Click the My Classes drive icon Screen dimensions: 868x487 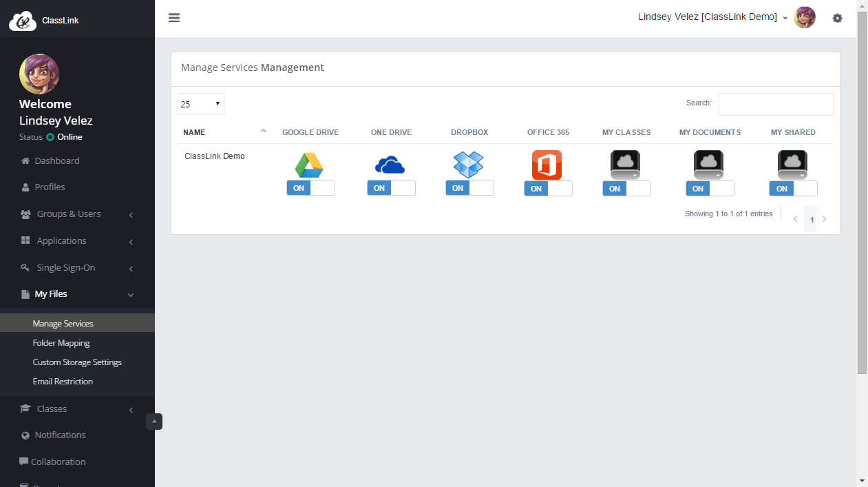(625, 165)
